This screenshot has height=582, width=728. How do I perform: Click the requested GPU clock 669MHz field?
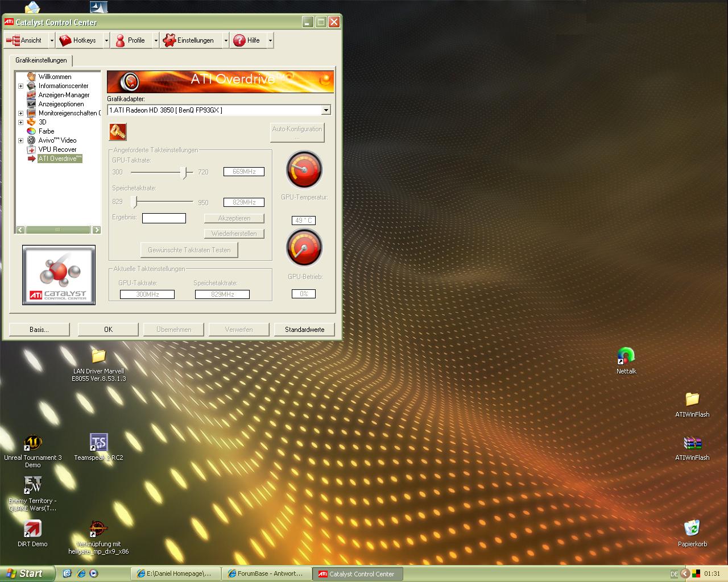[x=244, y=172]
